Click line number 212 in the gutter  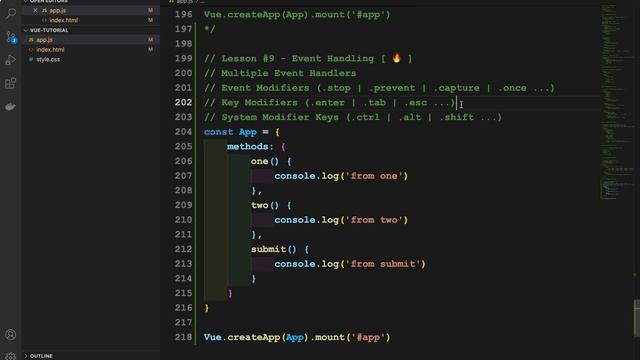coord(183,249)
